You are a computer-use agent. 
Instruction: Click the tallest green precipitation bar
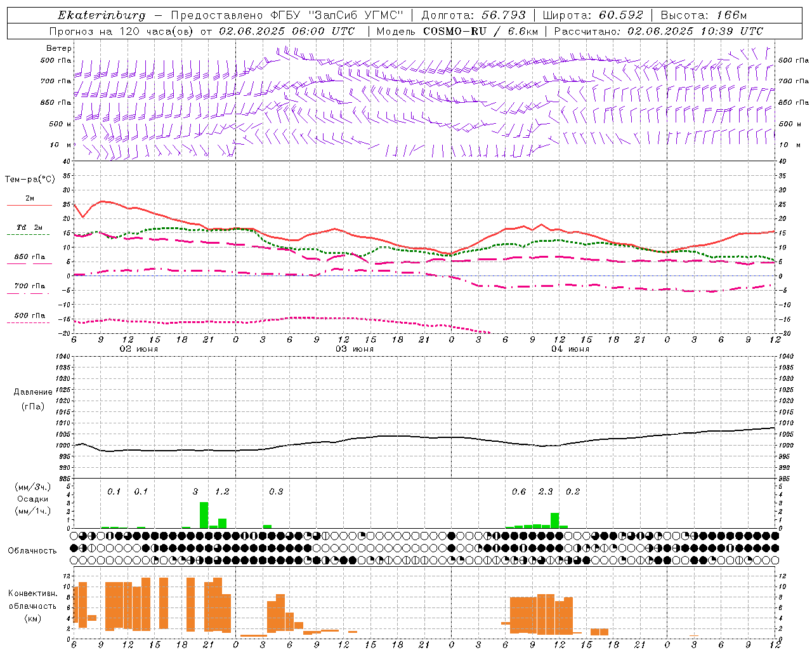[x=204, y=515]
